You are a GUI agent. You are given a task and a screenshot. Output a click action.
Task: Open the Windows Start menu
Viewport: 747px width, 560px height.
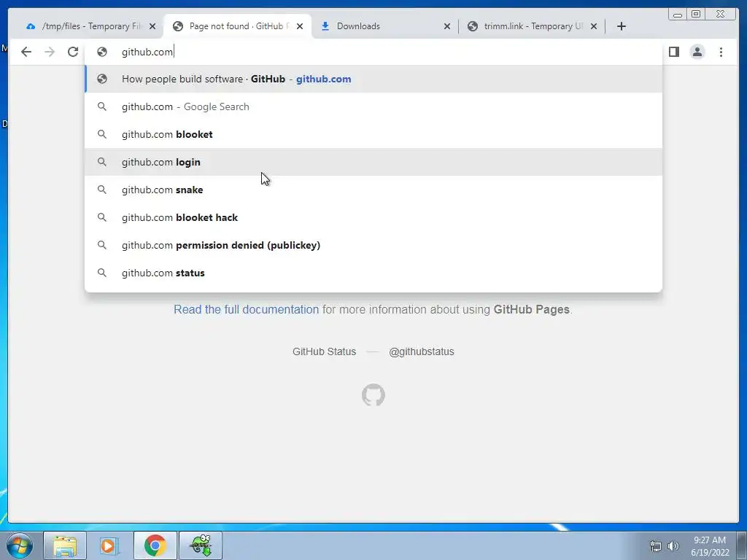click(20, 545)
